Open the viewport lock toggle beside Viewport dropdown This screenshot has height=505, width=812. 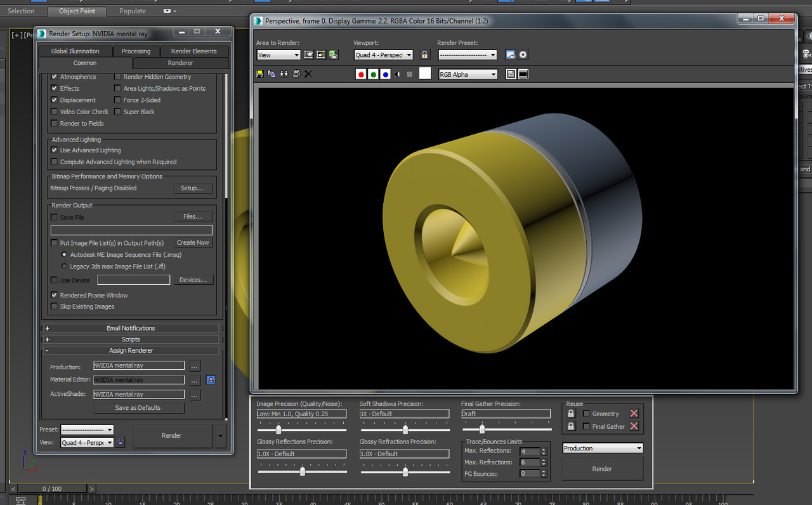click(423, 55)
